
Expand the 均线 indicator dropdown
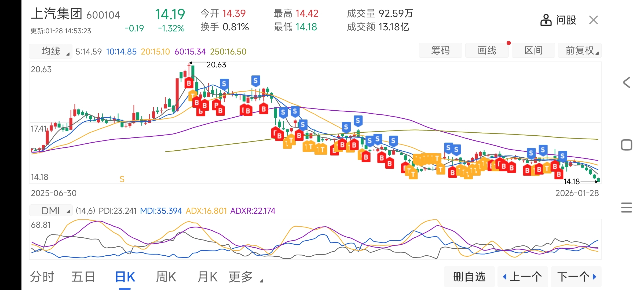(51, 51)
